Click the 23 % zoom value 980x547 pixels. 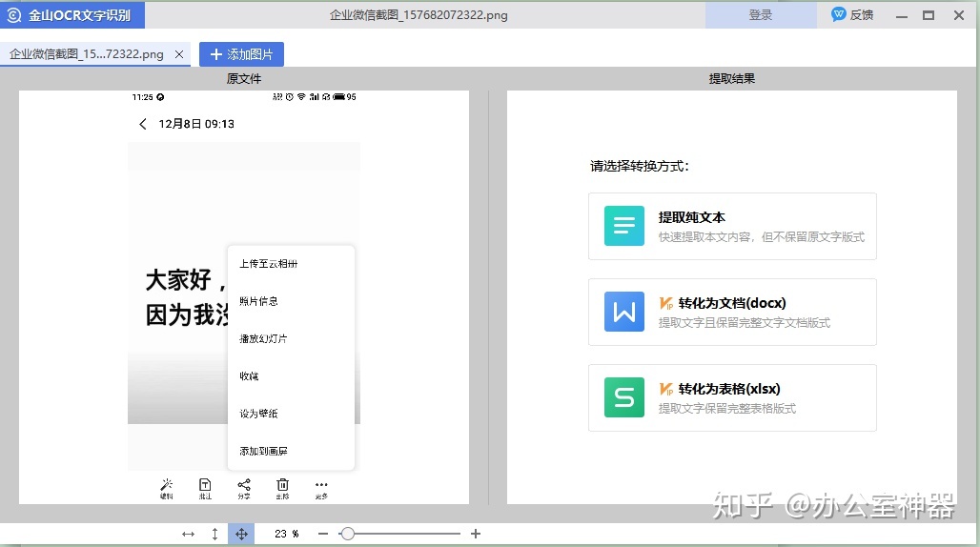pyautogui.click(x=286, y=534)
